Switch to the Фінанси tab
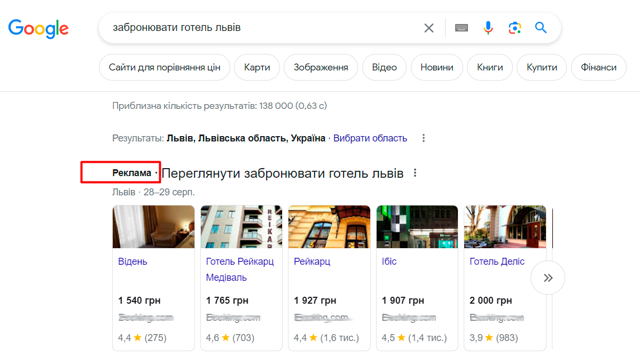This screenshot has width=640, height=364. click(x=598, y=67)
